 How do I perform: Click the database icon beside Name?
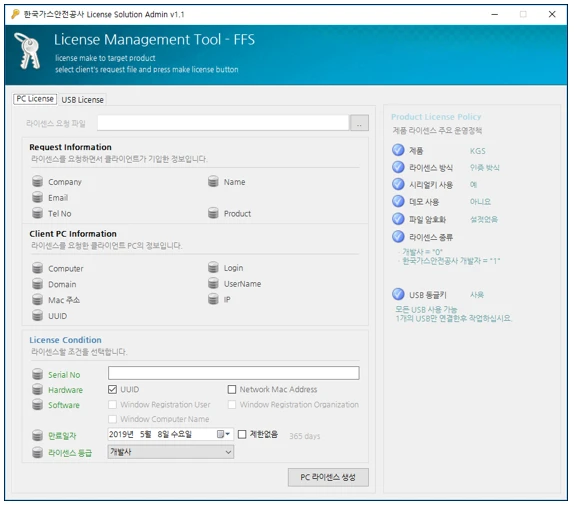click(213, 181)
